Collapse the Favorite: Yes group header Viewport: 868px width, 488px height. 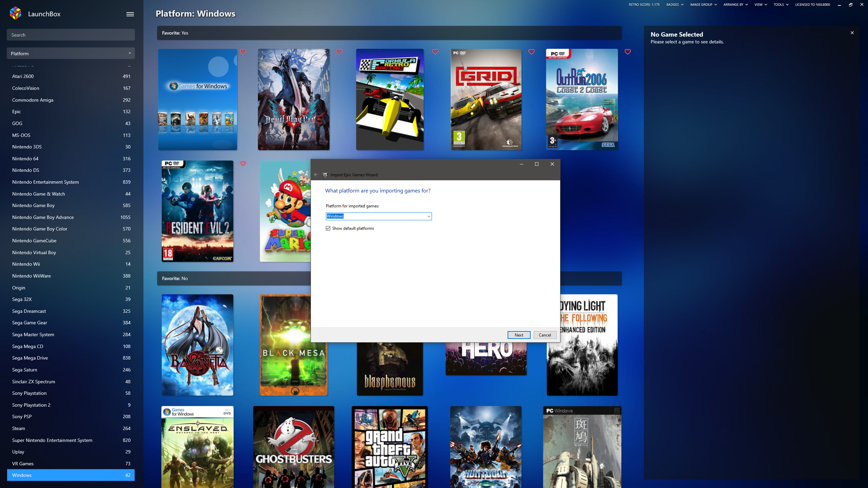tap(389, 33)
